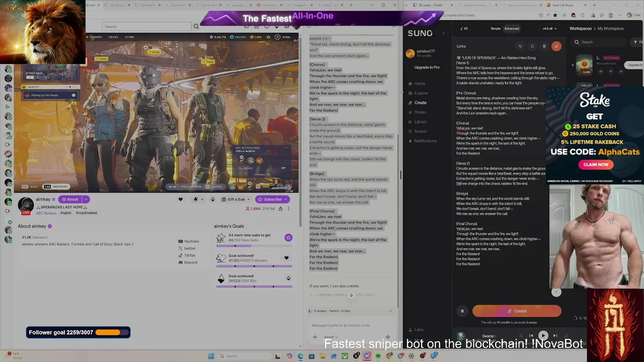Open aimkey's TikTok link
This screenshot has width=644, height=362.
187,255
